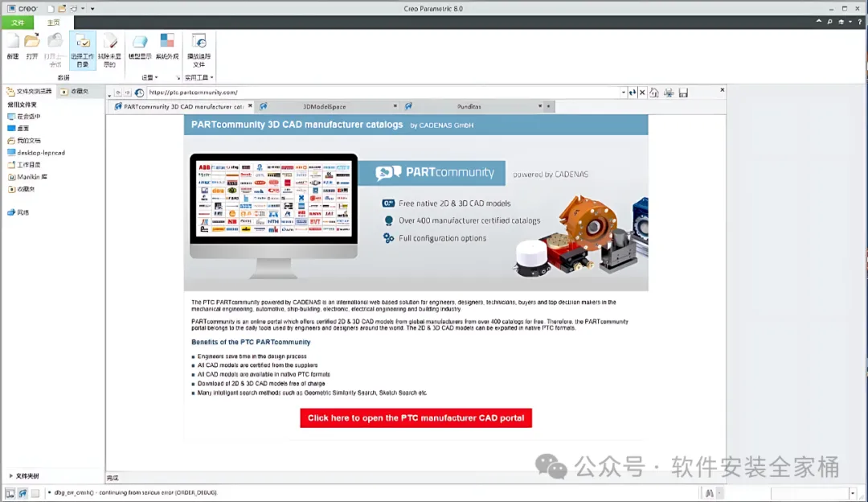Viewport: 868px width, 502px height.
Task: Switch to the 3DModelSpace browser tab
Action: [325, 106]
